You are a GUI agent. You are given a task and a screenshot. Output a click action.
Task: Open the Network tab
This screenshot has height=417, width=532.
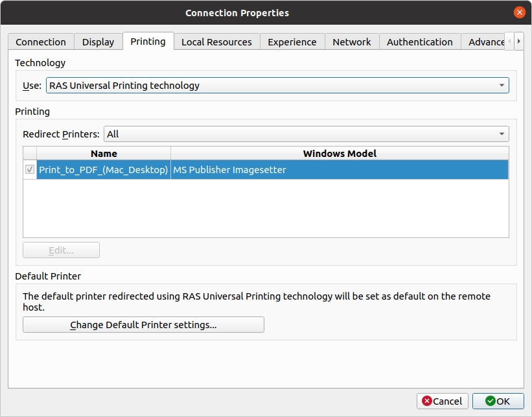click(352, 42)
